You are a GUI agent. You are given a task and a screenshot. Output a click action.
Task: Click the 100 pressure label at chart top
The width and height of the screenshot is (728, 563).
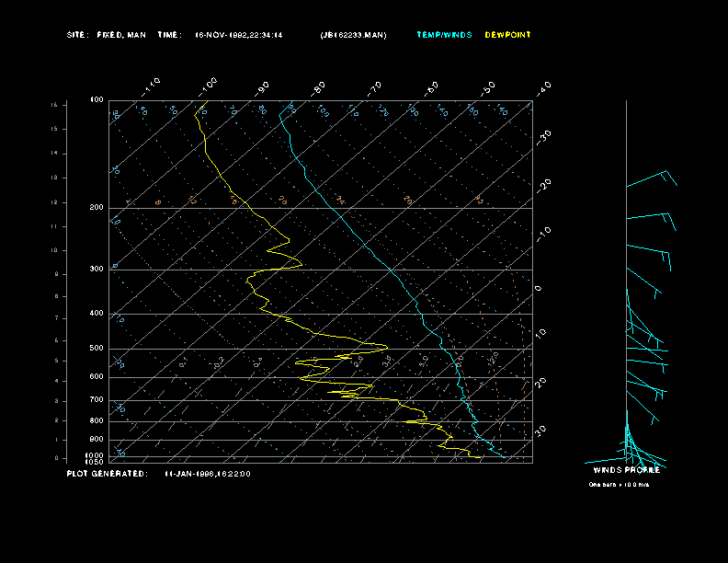coord(97,99)
